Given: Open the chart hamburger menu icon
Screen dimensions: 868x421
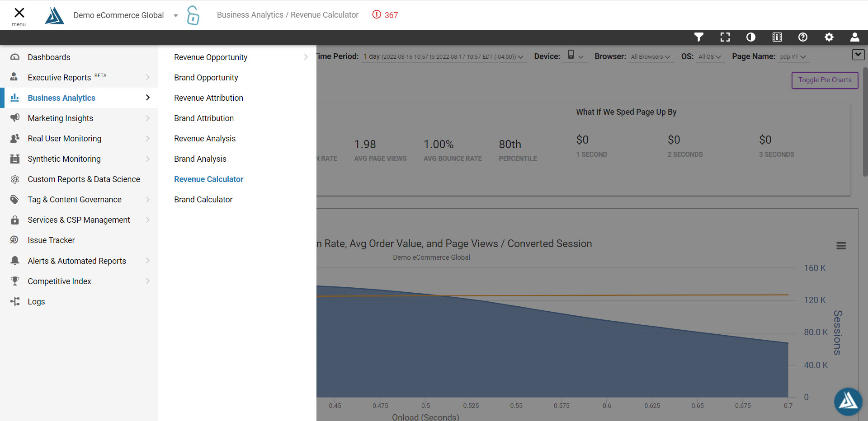Looking at the screenshot, I should [x=841, y=246].
